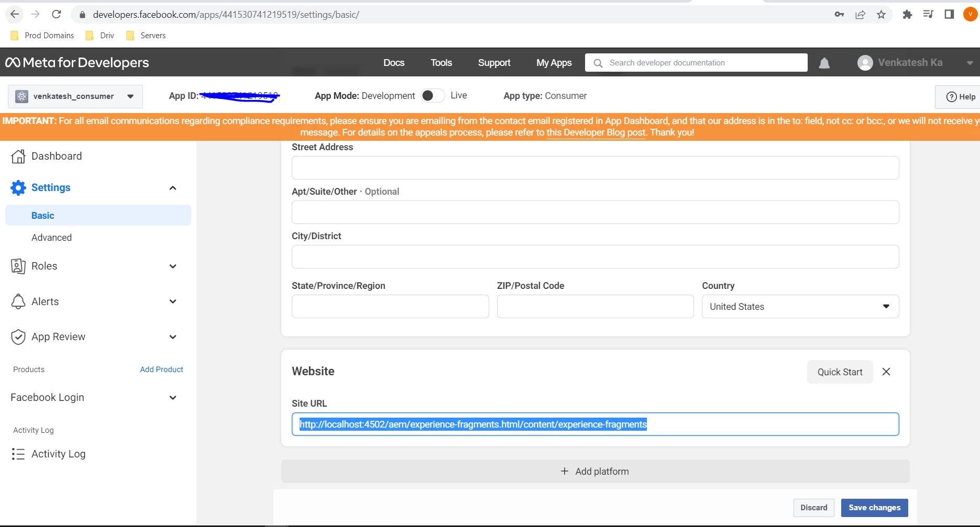Click the App Review shield icon
The image size is (980, 527).
18,337
